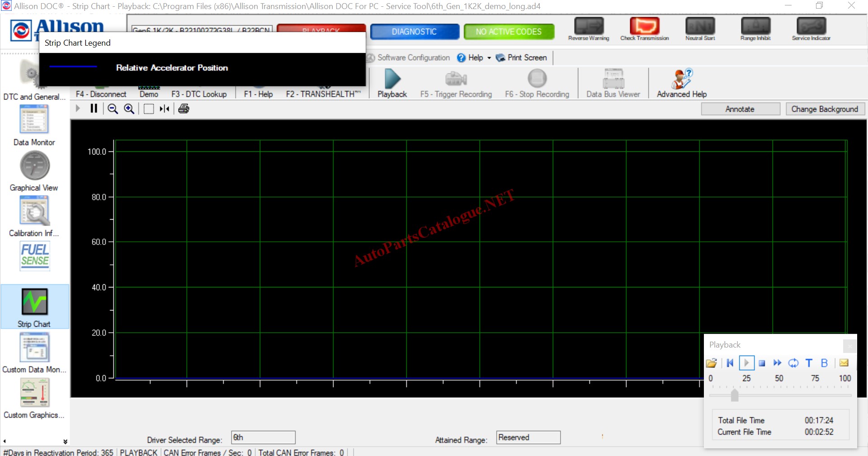The height and width of the screenshot is (456, 868).
Task: Toggle the B marker in Playback toolbar
Action: (x=824, y=363)
